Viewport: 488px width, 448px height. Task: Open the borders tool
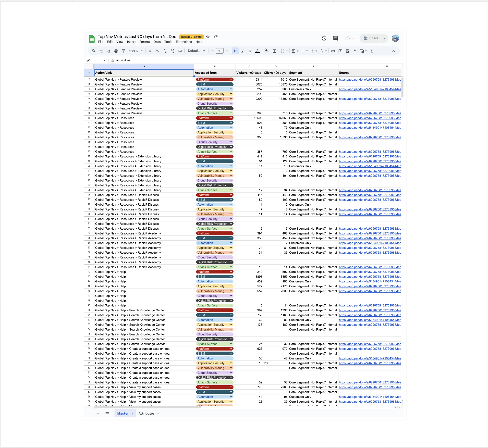275,51
